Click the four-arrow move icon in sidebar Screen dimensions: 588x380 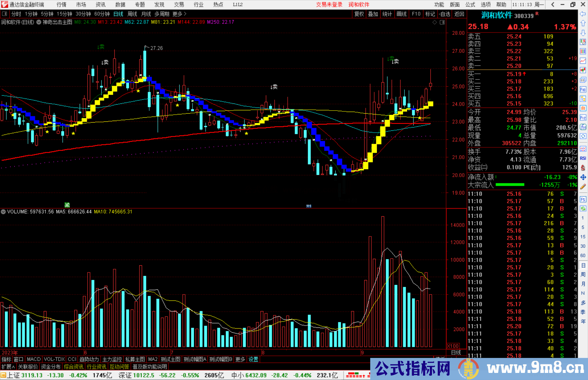pos(583,177)
